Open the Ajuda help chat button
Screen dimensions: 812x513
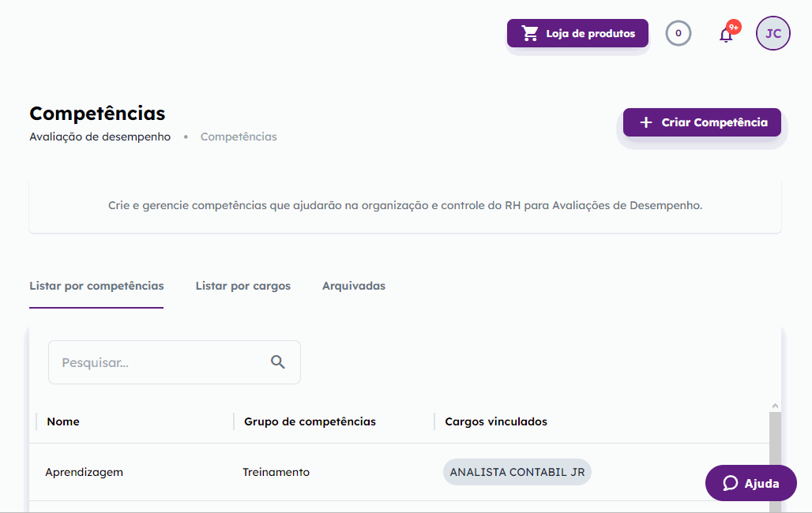(x=751, y=483)
